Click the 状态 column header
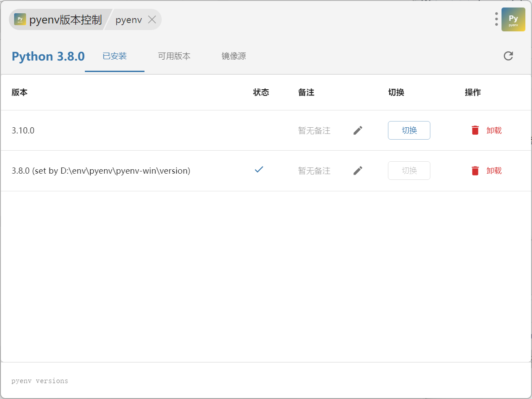 click(x=261, y=92)
